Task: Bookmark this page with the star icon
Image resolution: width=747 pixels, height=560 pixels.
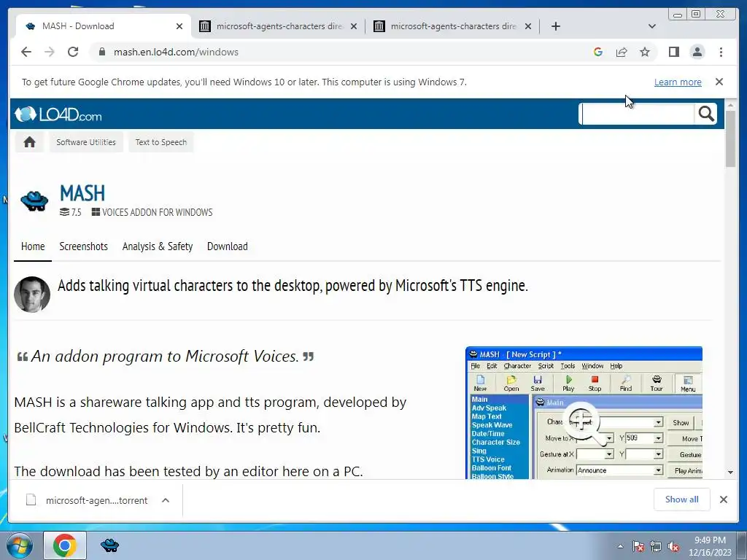Action: point(645,52)
